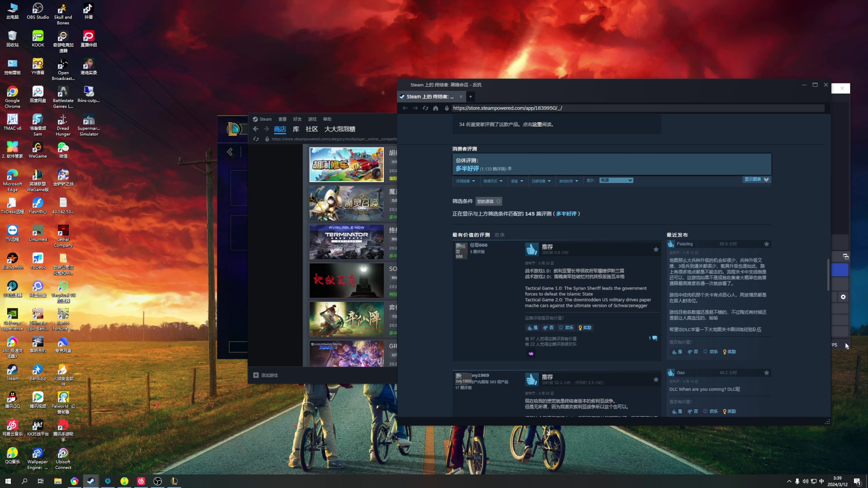The image size is (868, 488).
Task: Mark 任哥666's review as 欢乐
Action: click(566, 328)
